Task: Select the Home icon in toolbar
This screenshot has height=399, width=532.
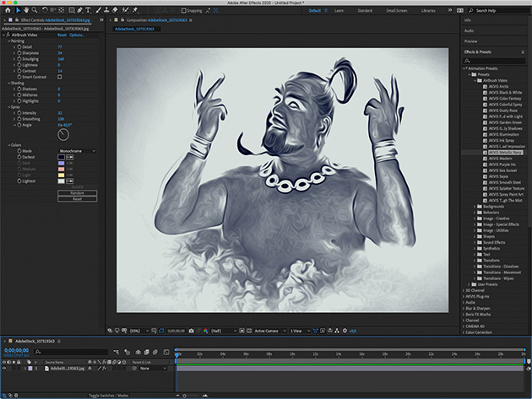Action: (x=7, y=11)
